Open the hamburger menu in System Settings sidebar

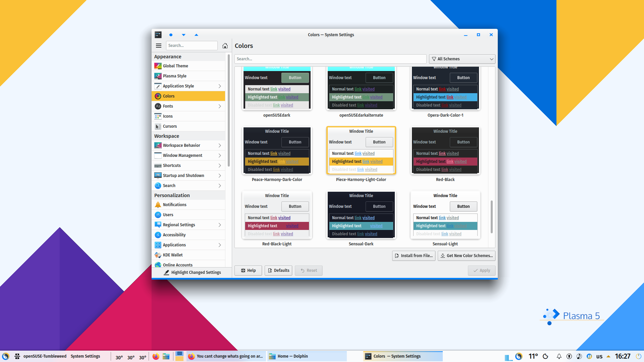[x=159, y=46]
